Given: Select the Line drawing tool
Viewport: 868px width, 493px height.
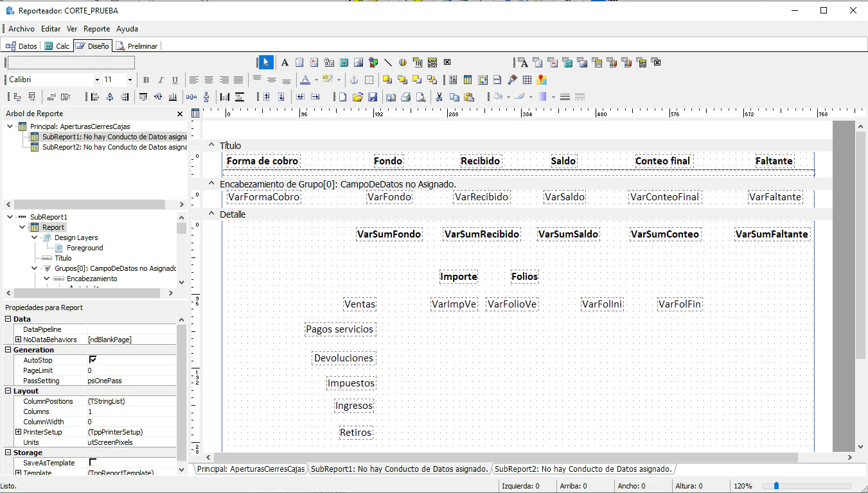Looking at the screenshot, I should coord(388,62).
